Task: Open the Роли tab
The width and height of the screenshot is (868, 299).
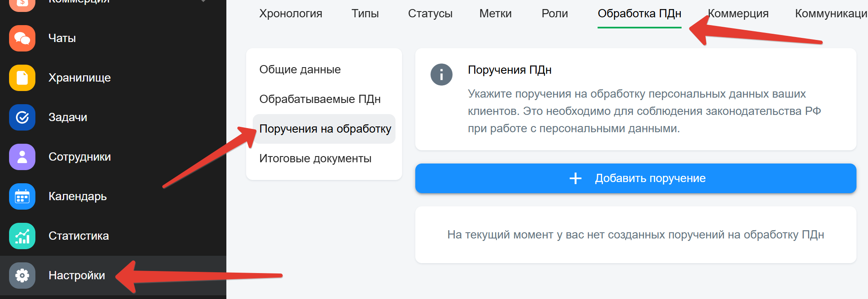Action: click(555, 14)
